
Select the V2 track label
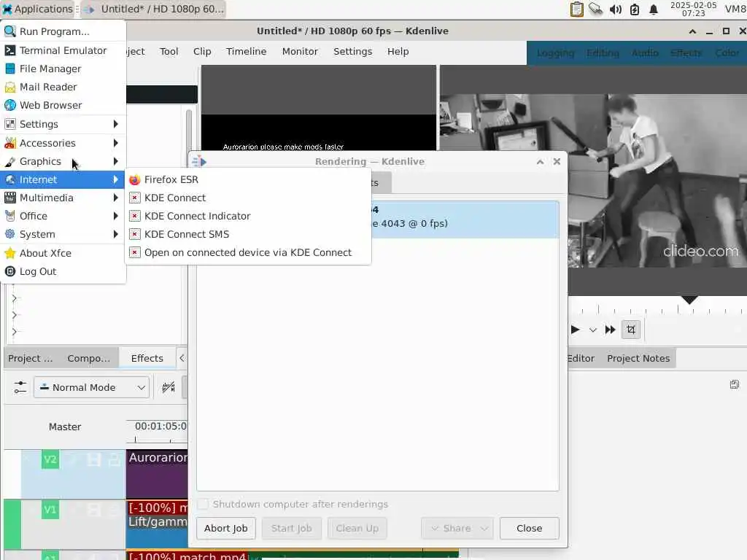click(50, 459)
